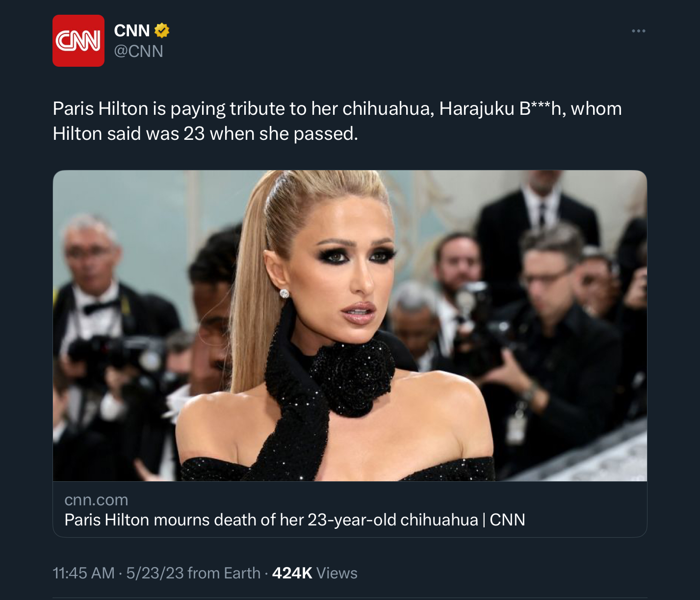Open the three-dot more options menu
This screenshot has width=700, height=600.
click(638, 31)
